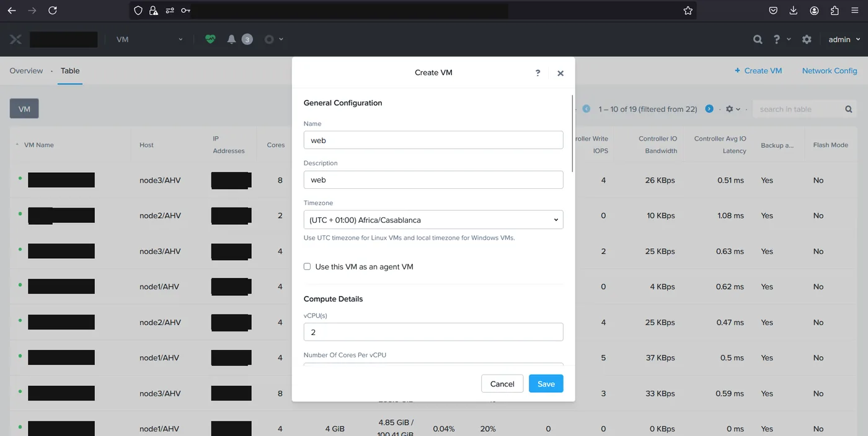The width and height of the screenshot is (868, 436).
Task: Click the Create VM link
Action: click(x=758, y=71)
